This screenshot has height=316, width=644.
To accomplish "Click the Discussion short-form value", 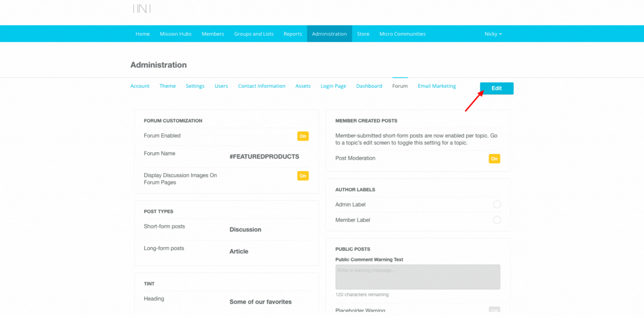I will pyautogui.click(x=246, y=229).
